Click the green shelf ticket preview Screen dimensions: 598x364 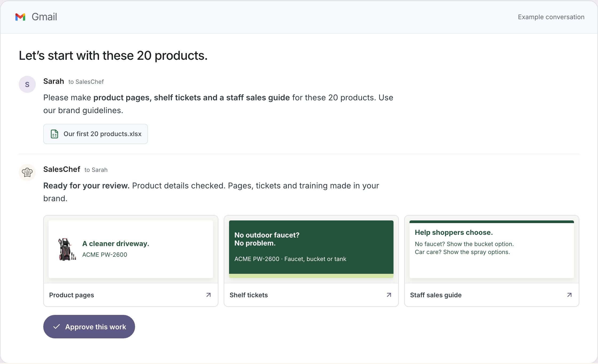pos(311,249)
